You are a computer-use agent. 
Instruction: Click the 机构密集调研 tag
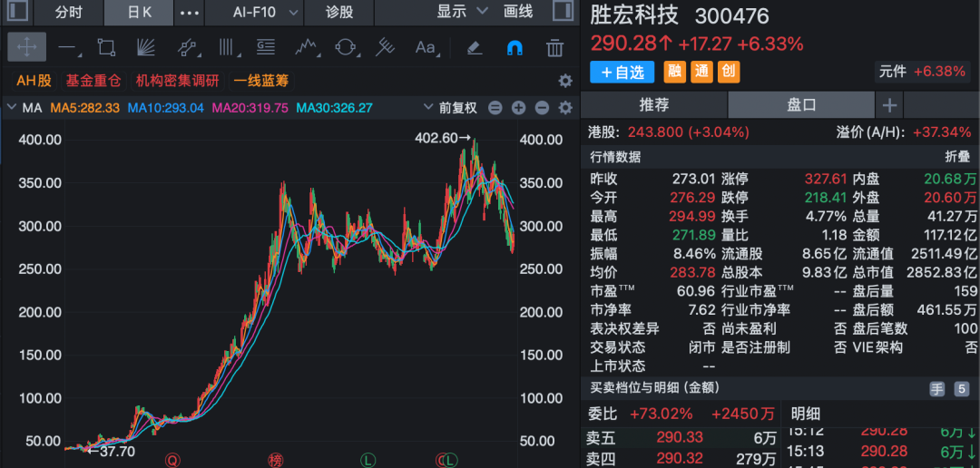178,81
